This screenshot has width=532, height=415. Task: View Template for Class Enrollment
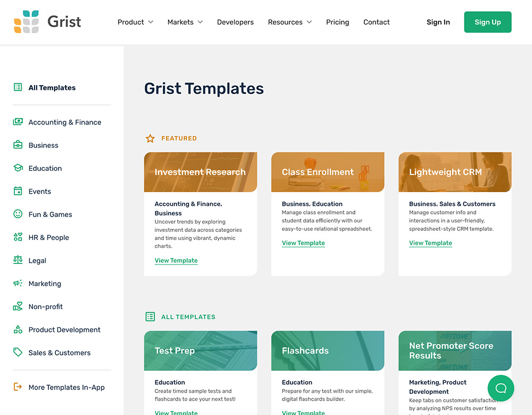[x=303, y=243]
